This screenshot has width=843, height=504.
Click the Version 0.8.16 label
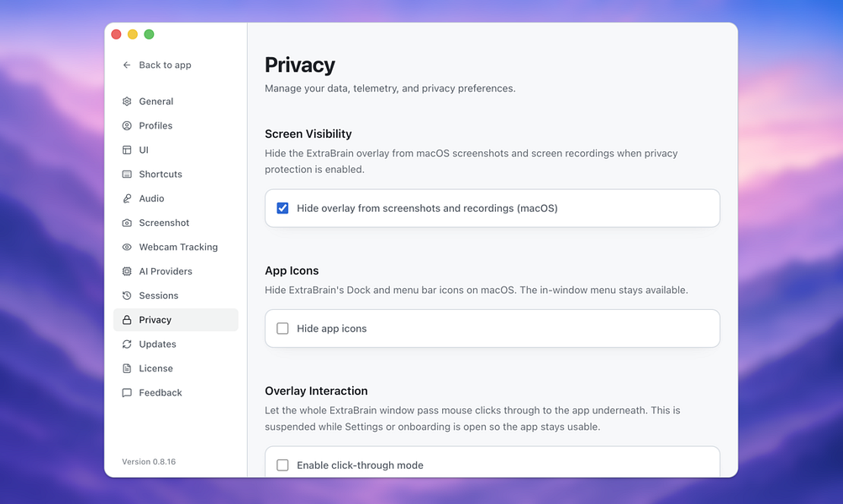149,461
